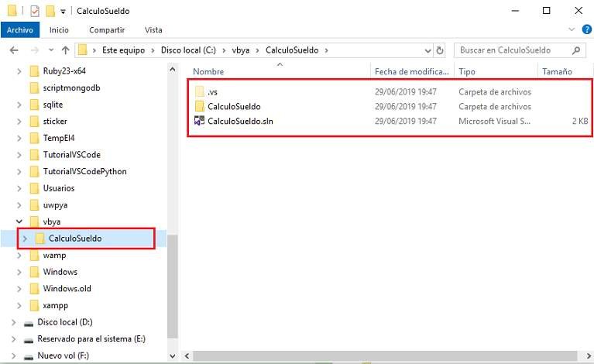Open the .vs hidden folder
Image resolution: width=594 pixels, height=364 pixels.
pos(212,92)
